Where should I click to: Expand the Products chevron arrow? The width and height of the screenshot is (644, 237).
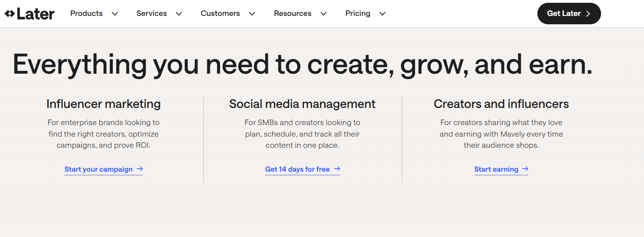pos(115,14)
